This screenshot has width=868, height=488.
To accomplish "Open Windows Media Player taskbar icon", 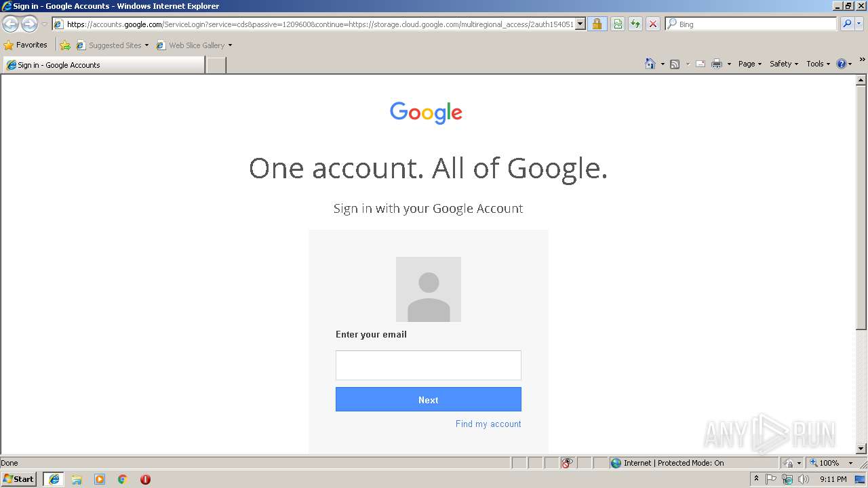I will coord(100,479).
